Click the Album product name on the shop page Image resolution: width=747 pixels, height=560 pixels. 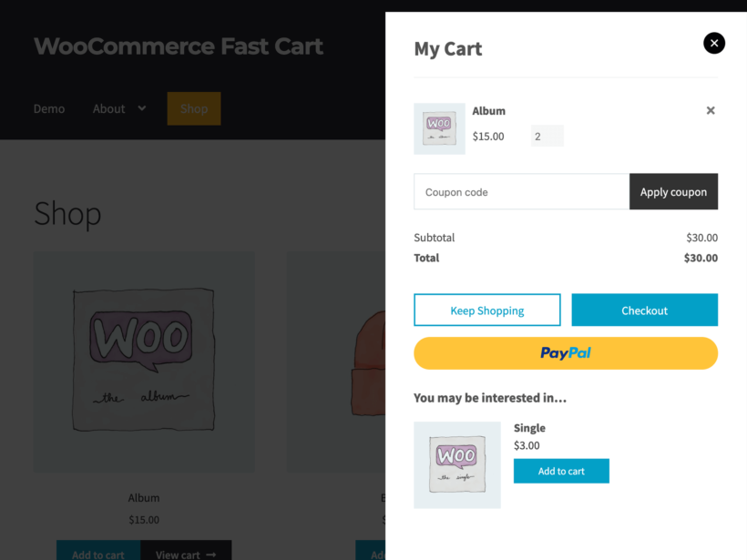pos(143,497)
